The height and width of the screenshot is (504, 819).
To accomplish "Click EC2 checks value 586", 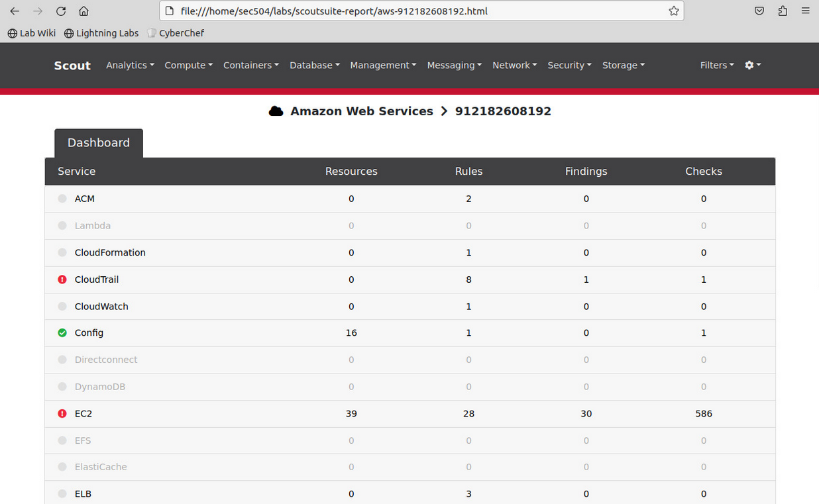I will pos(704,413).
